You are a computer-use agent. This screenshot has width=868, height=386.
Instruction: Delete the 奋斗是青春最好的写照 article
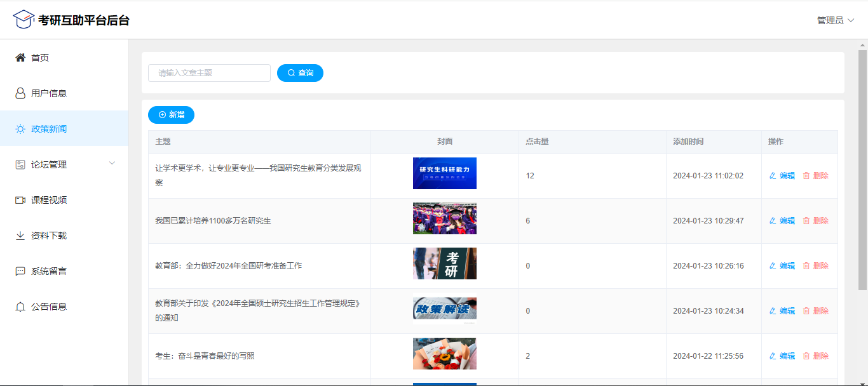[x=816, y=356]
